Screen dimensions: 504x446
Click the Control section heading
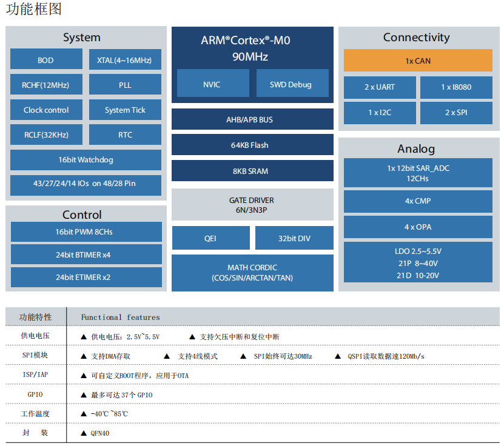(82, 215)
